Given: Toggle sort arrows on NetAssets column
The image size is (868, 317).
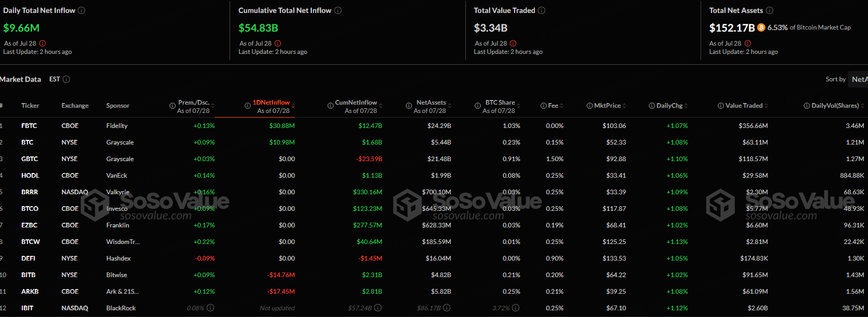Looking at the screenshot, I should 449,106.
